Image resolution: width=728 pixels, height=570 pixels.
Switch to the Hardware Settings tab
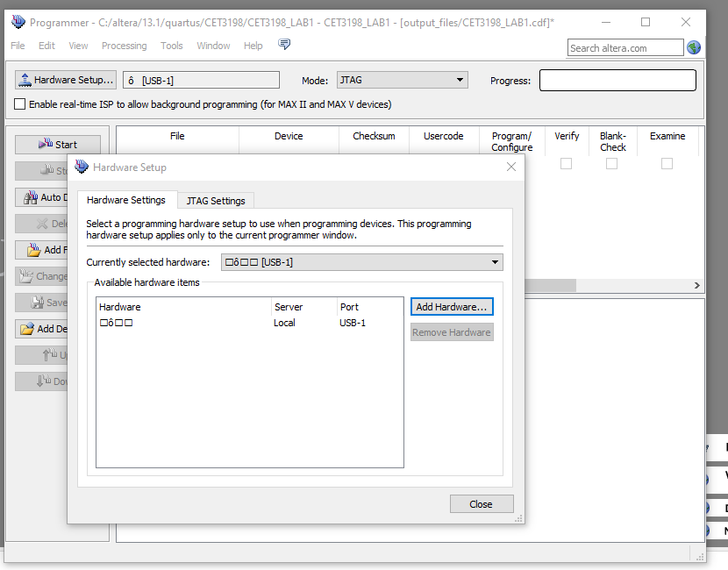pyautogui.click(x=125, y=200)
